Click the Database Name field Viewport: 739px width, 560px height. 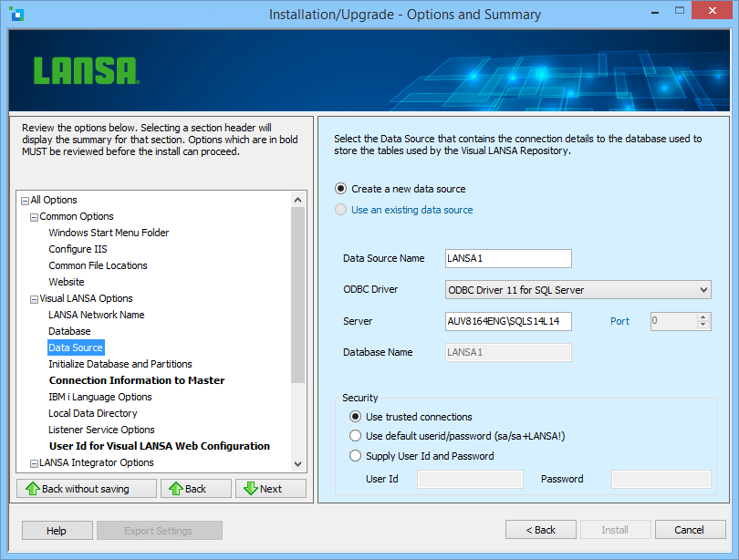coord(508,352)
